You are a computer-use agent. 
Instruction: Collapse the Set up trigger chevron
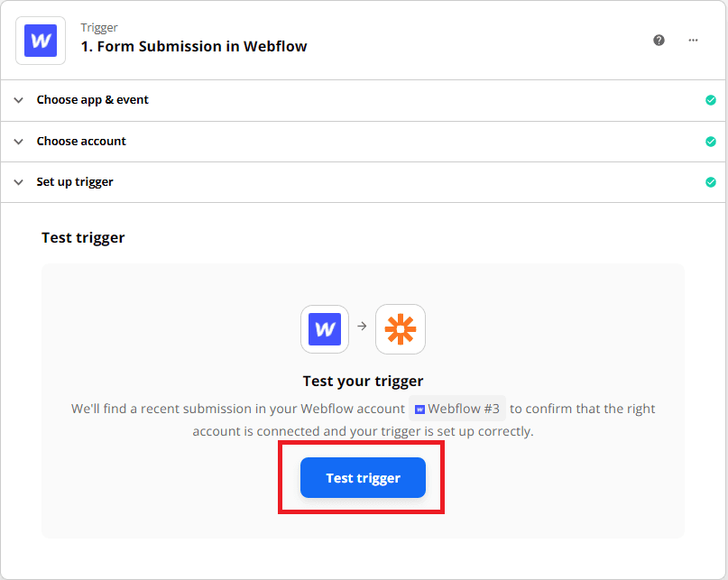coord(18,182)
